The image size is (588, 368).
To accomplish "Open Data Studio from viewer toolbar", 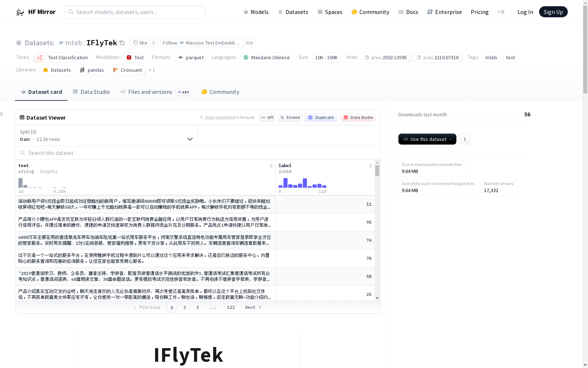I will click(358, 117).
